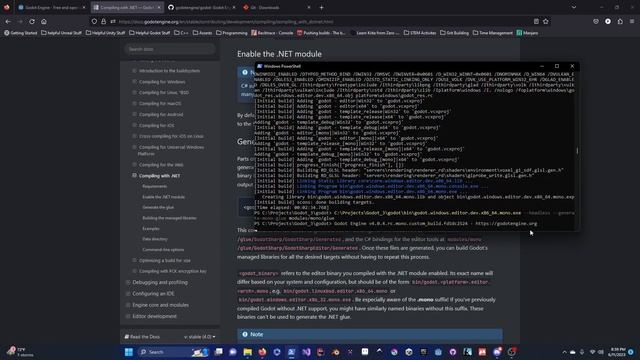Viewport: 640px width, 360px height.
Task: Close the Compiling with .NET tab
Action: point(159,7)
